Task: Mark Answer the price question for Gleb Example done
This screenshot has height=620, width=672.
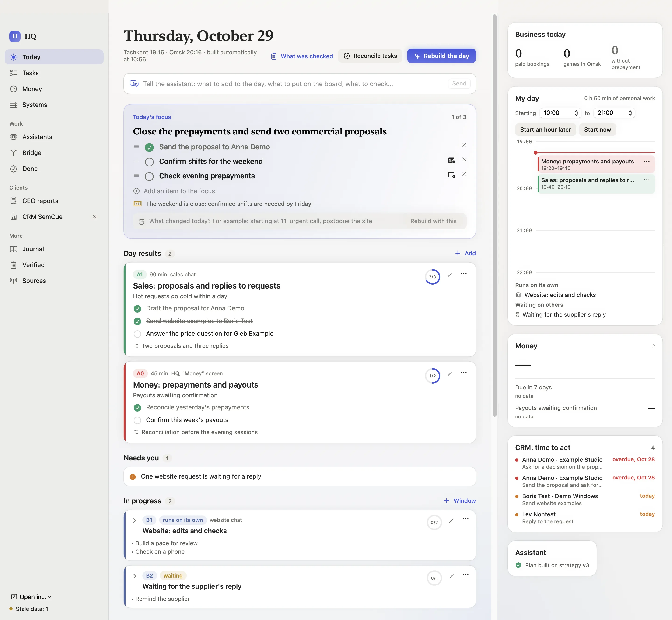Action: (137, 334)
